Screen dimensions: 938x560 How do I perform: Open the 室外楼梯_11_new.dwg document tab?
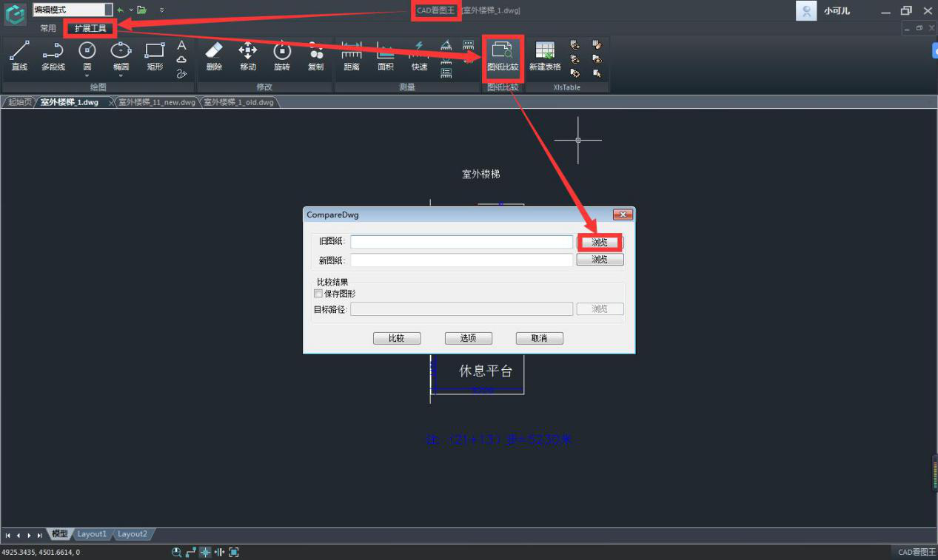point(156,102)
